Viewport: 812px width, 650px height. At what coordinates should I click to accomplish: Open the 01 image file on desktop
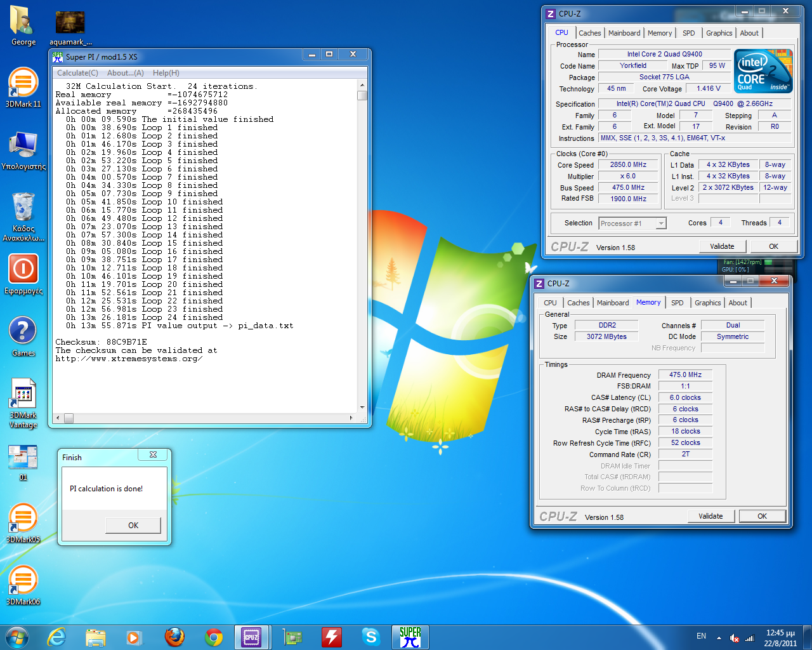tap(23, 462)
